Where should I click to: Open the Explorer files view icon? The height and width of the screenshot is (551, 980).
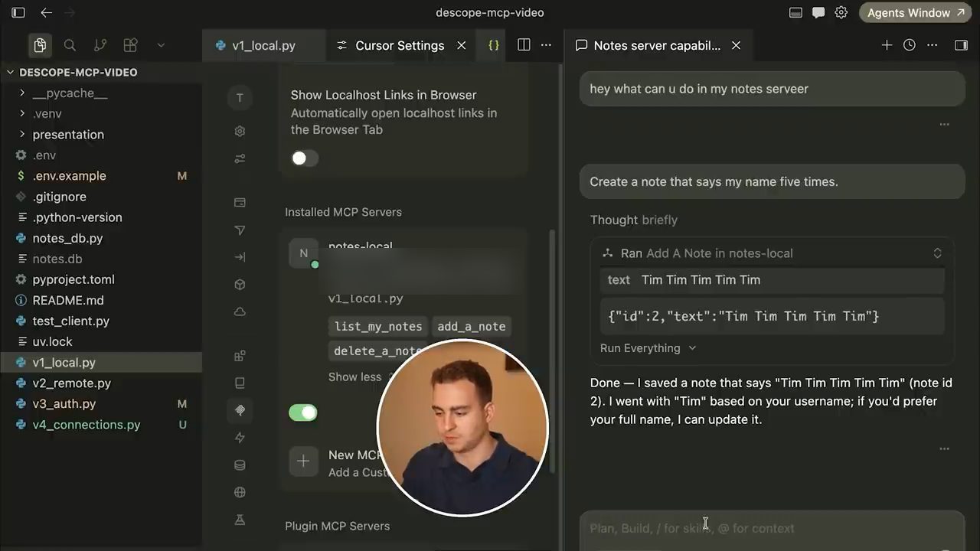click(39, 45)
